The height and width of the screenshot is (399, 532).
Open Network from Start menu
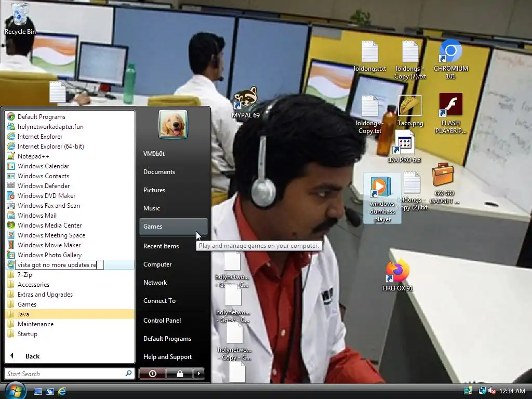[x=173, y=282]
